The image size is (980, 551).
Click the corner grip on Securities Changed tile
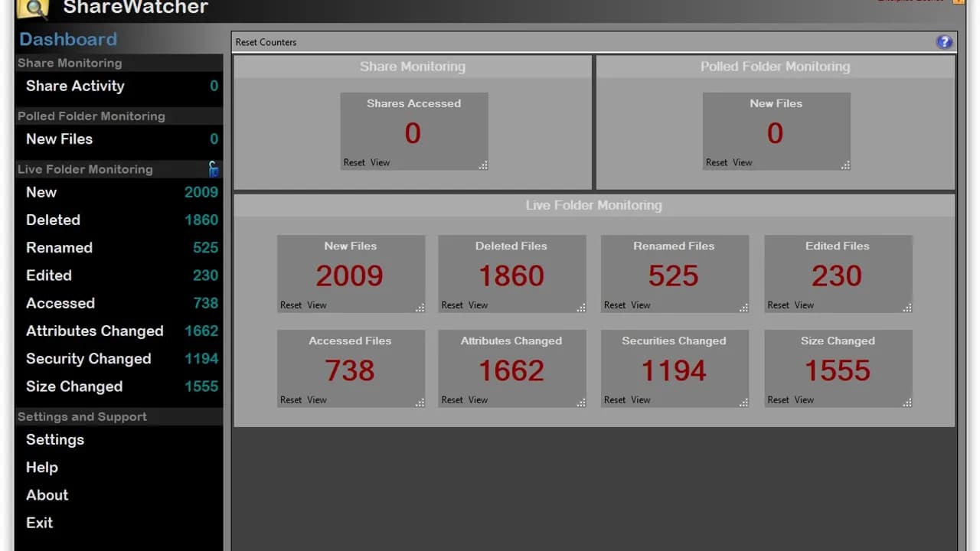pyautogui.click(x=743, y=403)
